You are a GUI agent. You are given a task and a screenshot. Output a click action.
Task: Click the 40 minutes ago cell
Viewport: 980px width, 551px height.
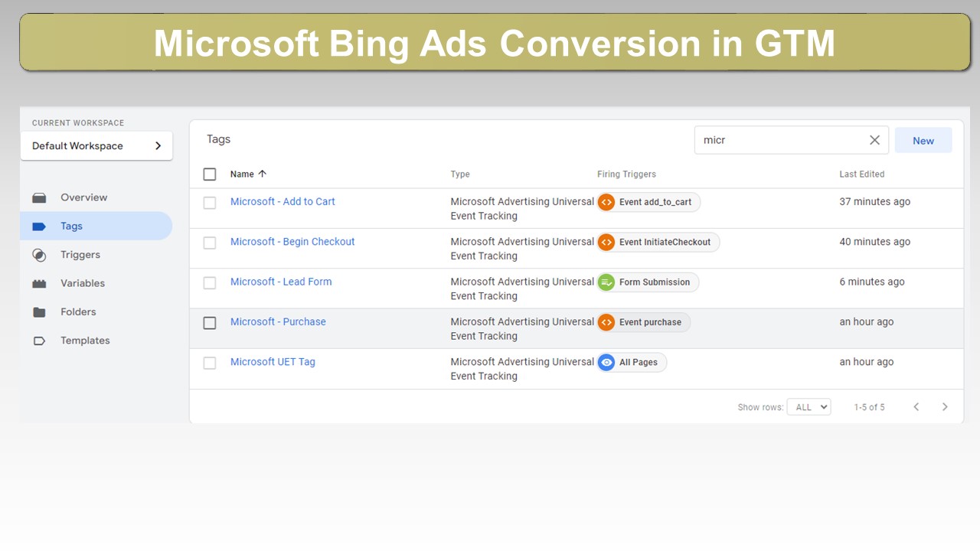(x=874, y=241)
